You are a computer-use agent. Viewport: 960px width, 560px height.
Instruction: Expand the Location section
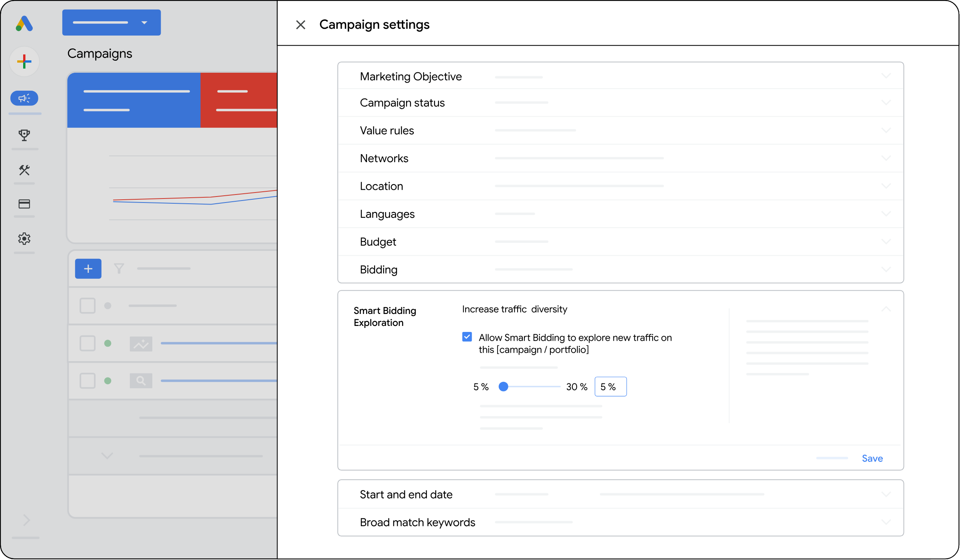tap(621, 186)
